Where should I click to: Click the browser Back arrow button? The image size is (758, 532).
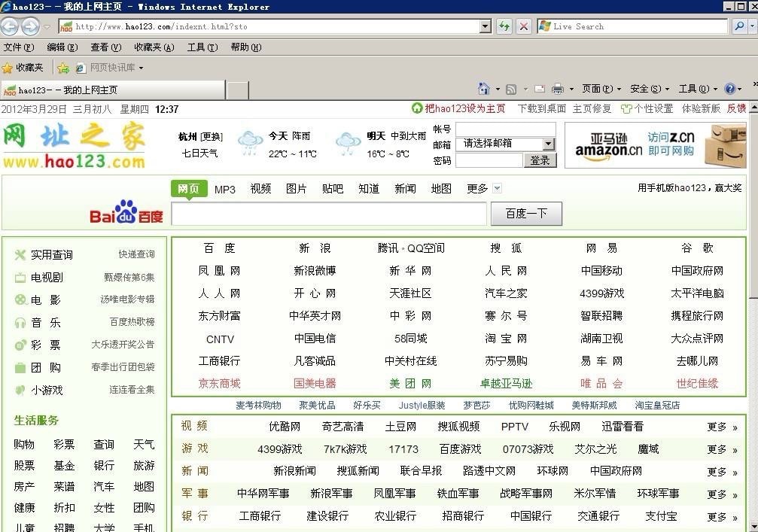(10, 26)
